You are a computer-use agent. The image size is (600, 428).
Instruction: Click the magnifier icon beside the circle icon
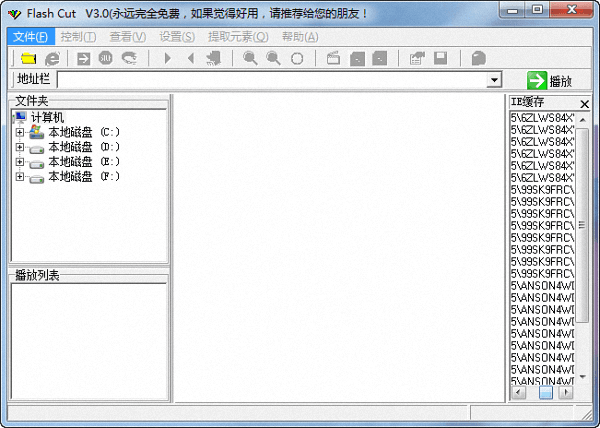click(273, 58)
